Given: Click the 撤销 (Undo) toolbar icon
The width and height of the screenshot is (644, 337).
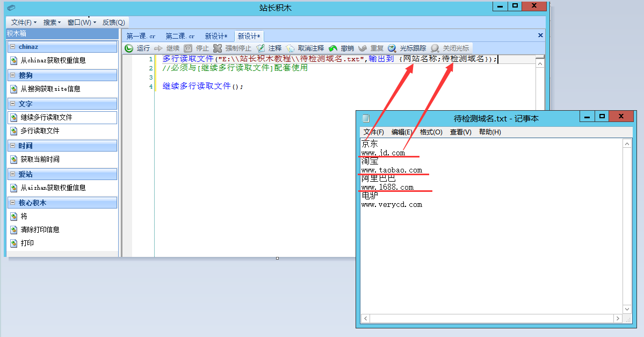Looking at the screenshot, I should tap(333, 48).
